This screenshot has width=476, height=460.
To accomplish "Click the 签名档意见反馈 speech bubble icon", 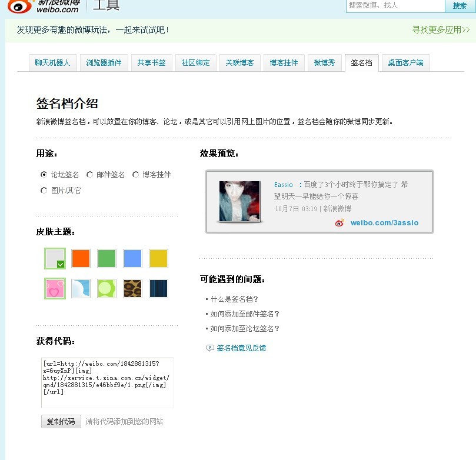I will tap(209, 348).
